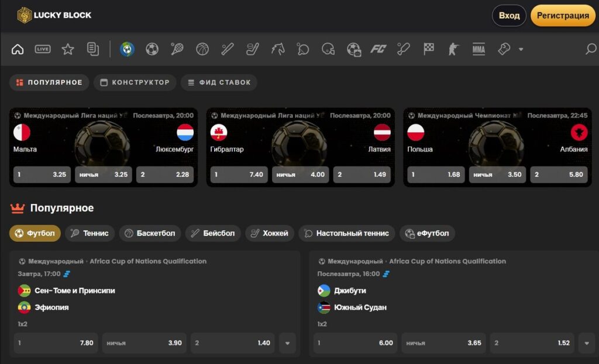Select Футбол filter chip
The height and width of the screenshot is (364, 599).
(35, 233)
